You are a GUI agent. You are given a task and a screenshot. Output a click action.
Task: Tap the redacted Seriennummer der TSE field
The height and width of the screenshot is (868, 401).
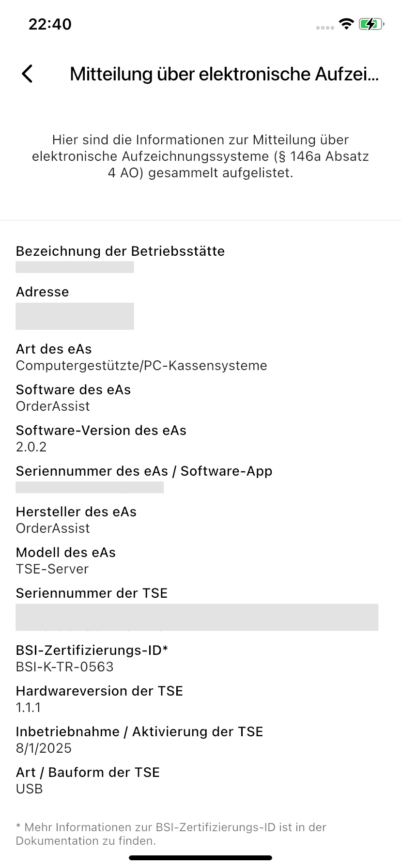[x=197, y=617]
